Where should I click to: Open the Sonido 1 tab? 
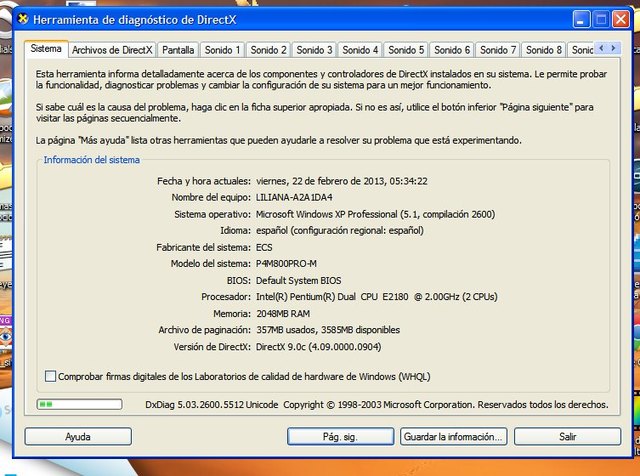(222, 50)
